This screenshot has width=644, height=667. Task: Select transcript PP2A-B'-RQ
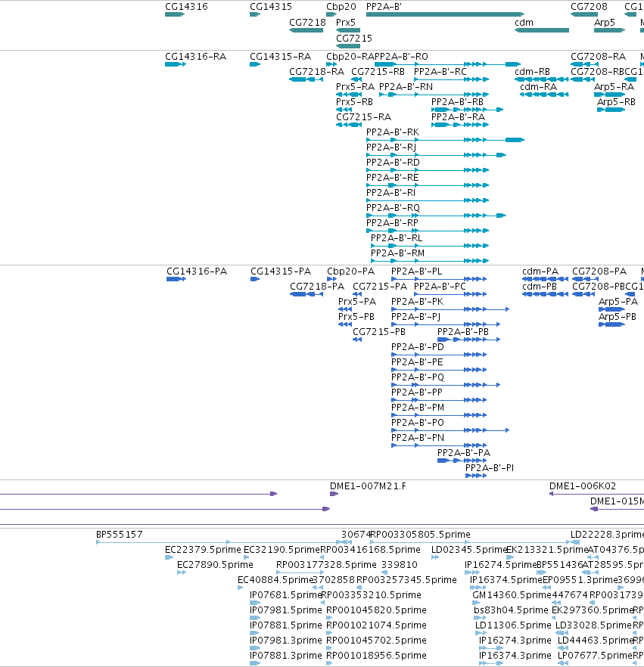coord(394,208)
